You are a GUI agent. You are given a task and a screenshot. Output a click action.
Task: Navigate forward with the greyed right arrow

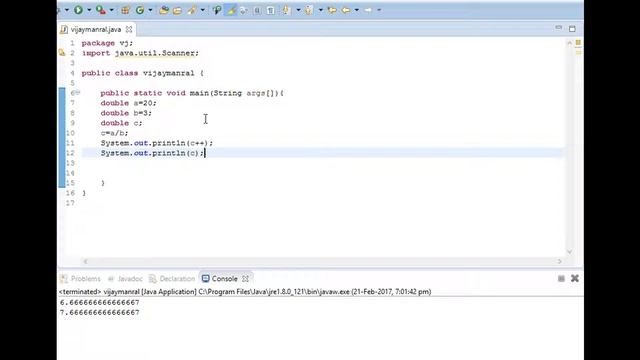pyautogui.click(x=368, y=10)
